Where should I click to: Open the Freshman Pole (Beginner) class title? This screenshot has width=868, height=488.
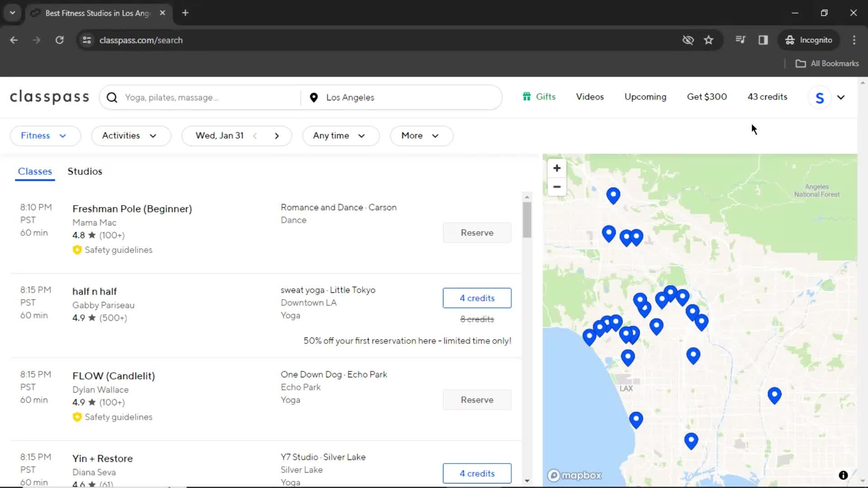(132, 209)
